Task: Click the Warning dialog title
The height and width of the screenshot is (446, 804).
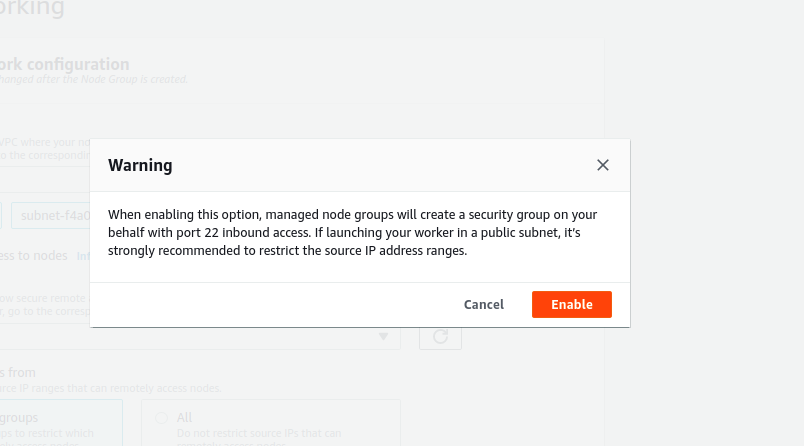Action: [140, 165]
